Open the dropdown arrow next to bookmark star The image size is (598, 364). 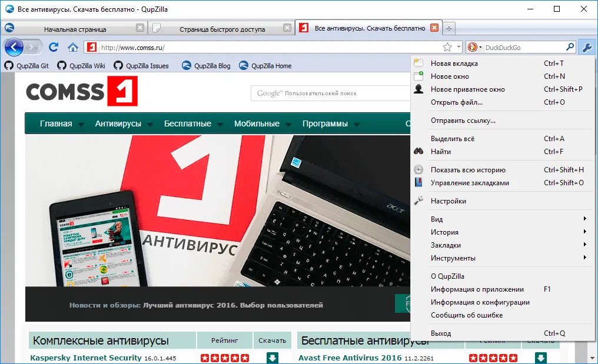pyautogui.click(x=459, y=47)
